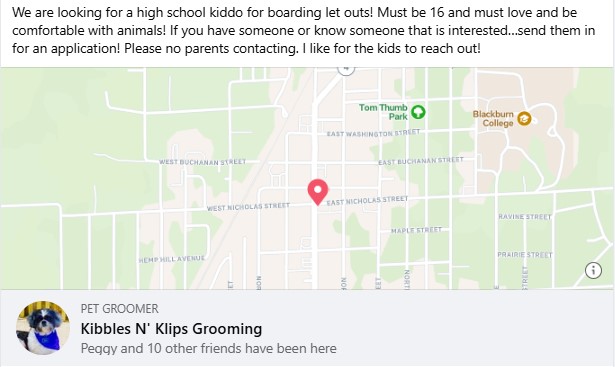Open the Kibbles N' Klips dog profile picture
Screen dimensions: 615x367
pyautogui.click(x=43, y=328)
